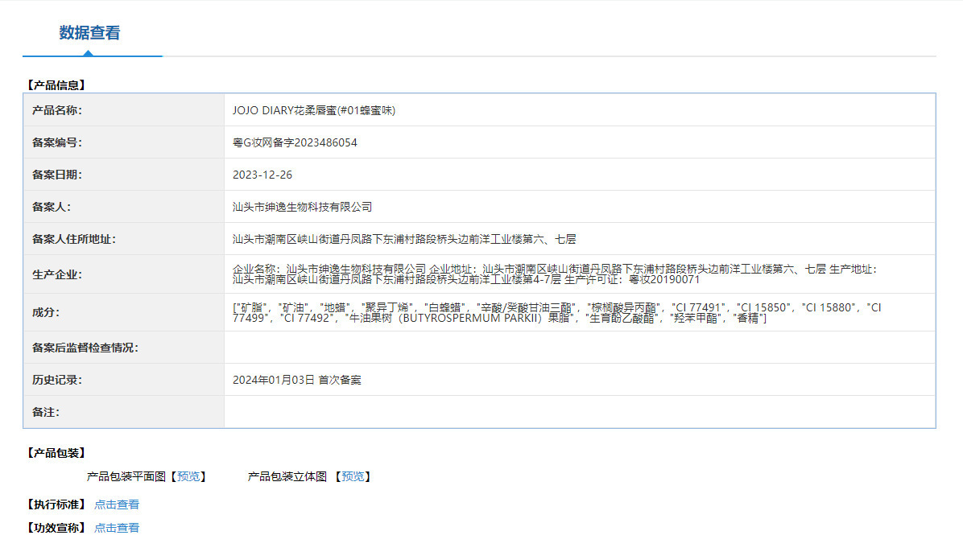Click the 生产企业 label cell

[x=123, y=274]
